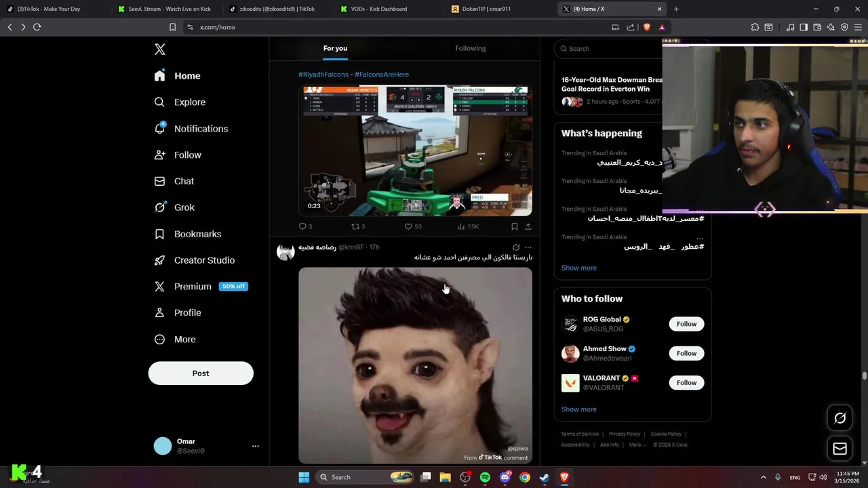Open Brave main hamburger menu
This screenshot has height=488, width=868.
(858, 27)
